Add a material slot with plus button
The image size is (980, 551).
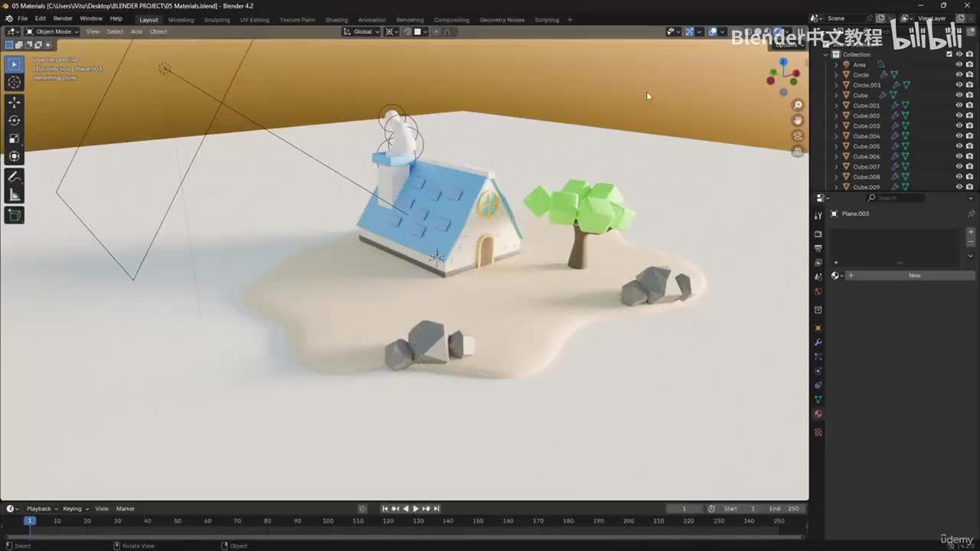pos(971,232)
